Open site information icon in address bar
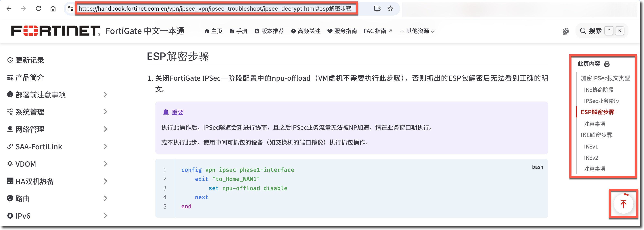 coord(71,9)
